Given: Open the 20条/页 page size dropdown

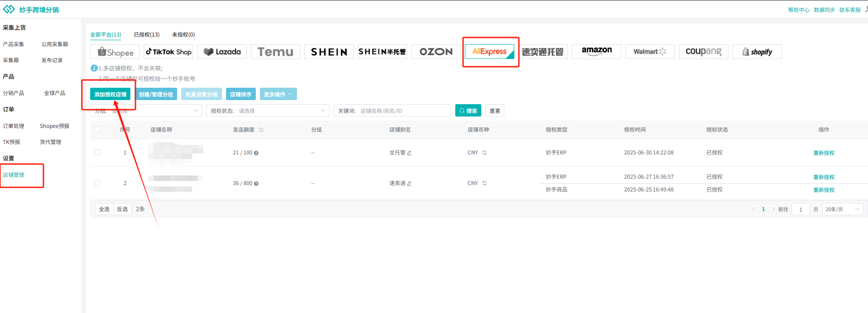Looking at the screenshot, I should pos(842,209).
